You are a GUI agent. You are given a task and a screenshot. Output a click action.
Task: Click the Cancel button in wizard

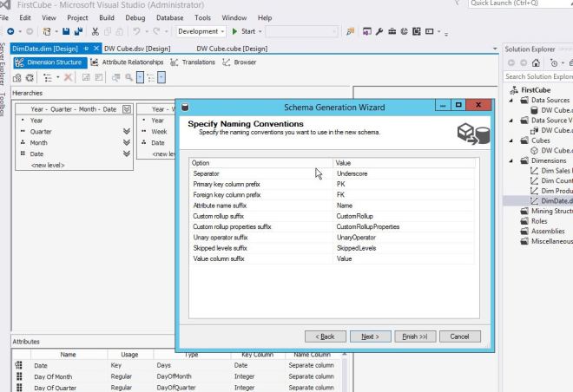[x=459, y=336]
